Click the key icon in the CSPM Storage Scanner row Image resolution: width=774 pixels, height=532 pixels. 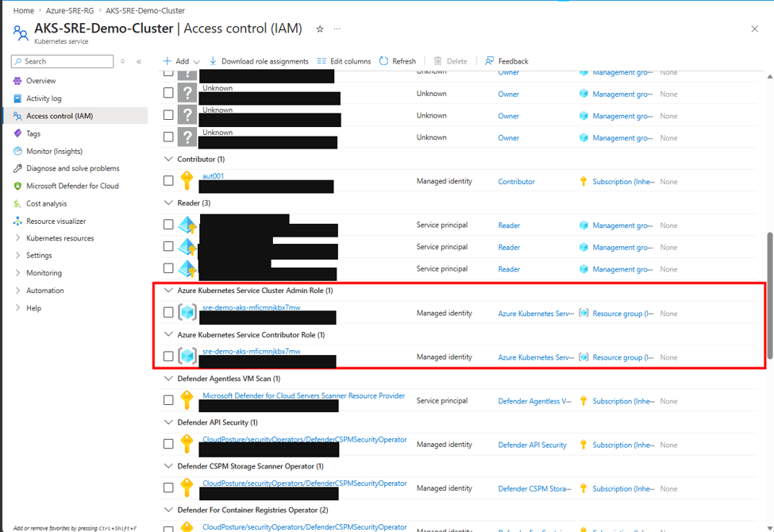pyautogui.click(x=187, y=488)
